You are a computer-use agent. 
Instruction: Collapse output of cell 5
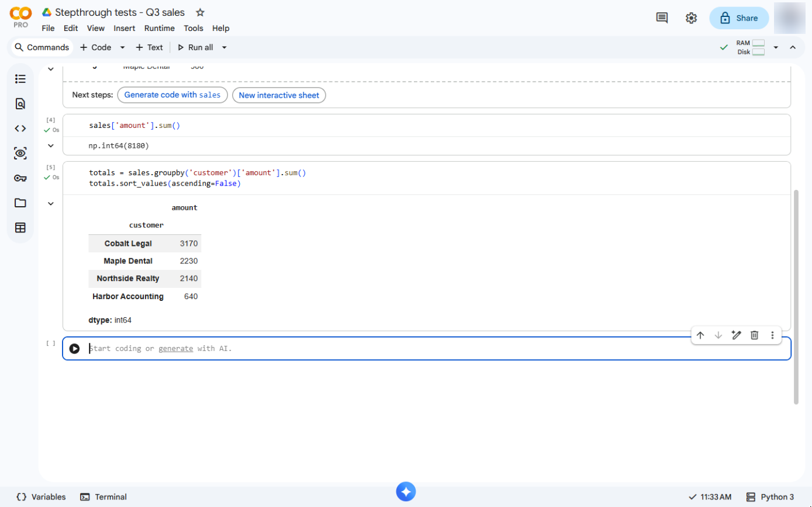51,203
